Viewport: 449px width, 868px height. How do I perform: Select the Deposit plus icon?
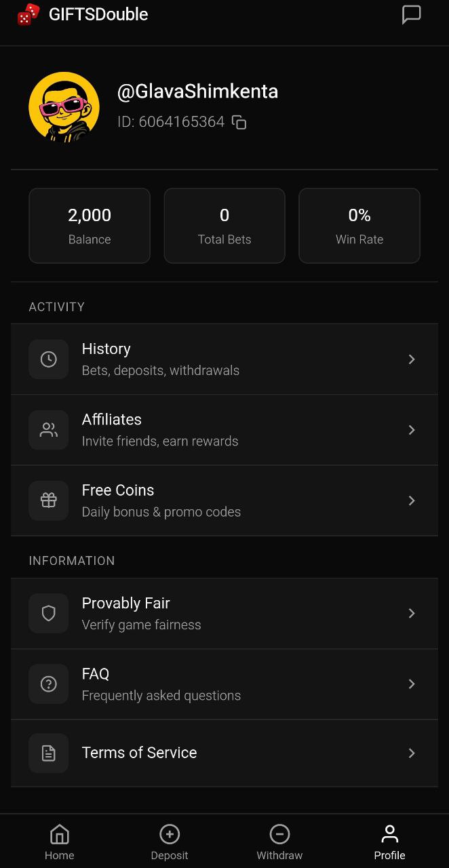point(170,834)
